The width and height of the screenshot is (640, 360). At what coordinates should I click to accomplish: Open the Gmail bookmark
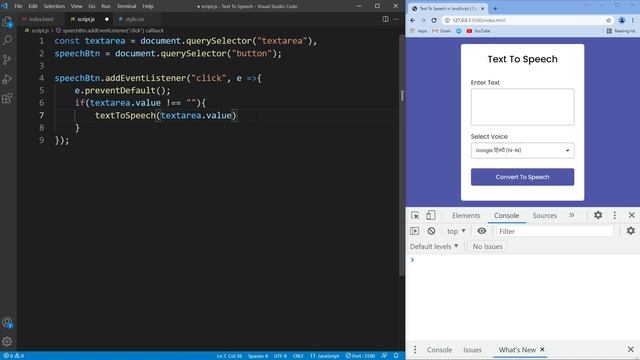tap(441, 31)
